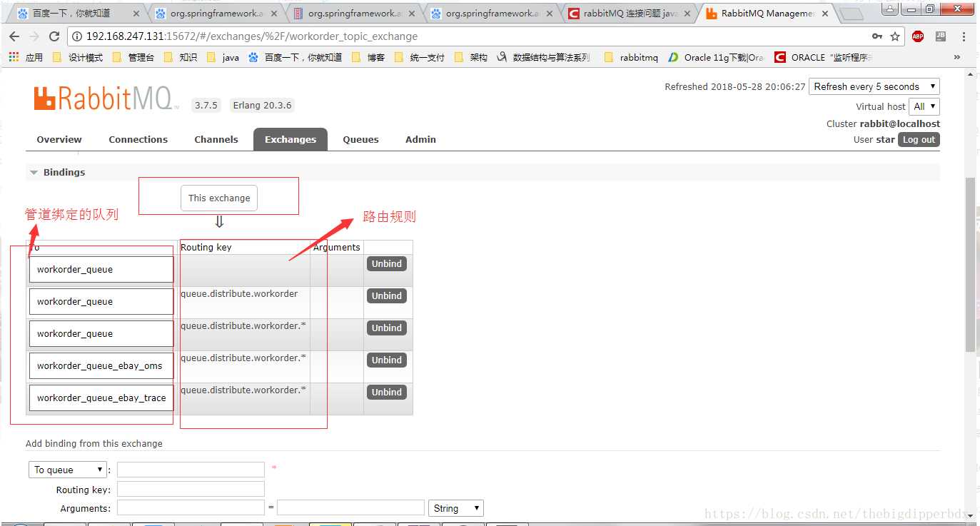Open the 博客 bookmark folder
Viewport: 980px width, 526px height.
(368, 57)
